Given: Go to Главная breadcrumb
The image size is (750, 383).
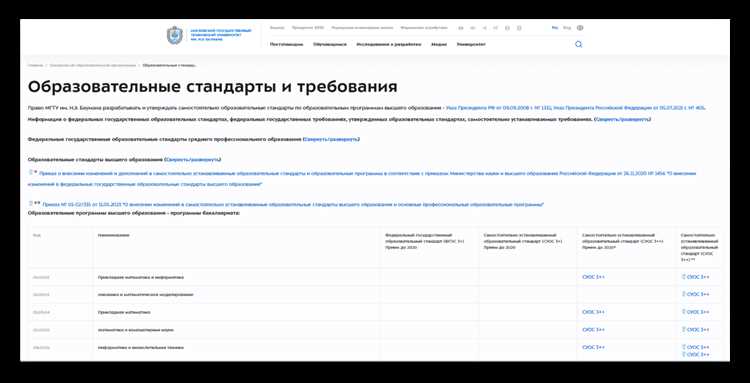Looking at the screenshot, I should pyautogui.click(x=35, y=65).
